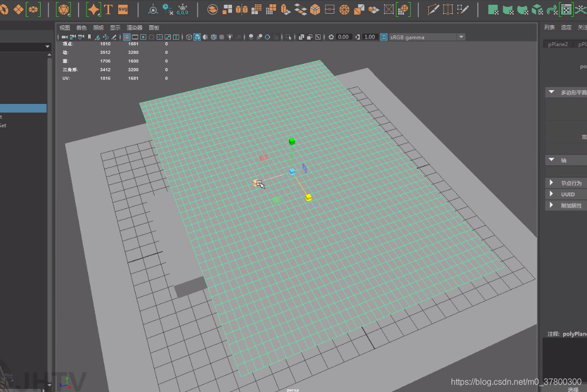
Task: Collapse the 轴 section triangle
Action: pos(552,160)
